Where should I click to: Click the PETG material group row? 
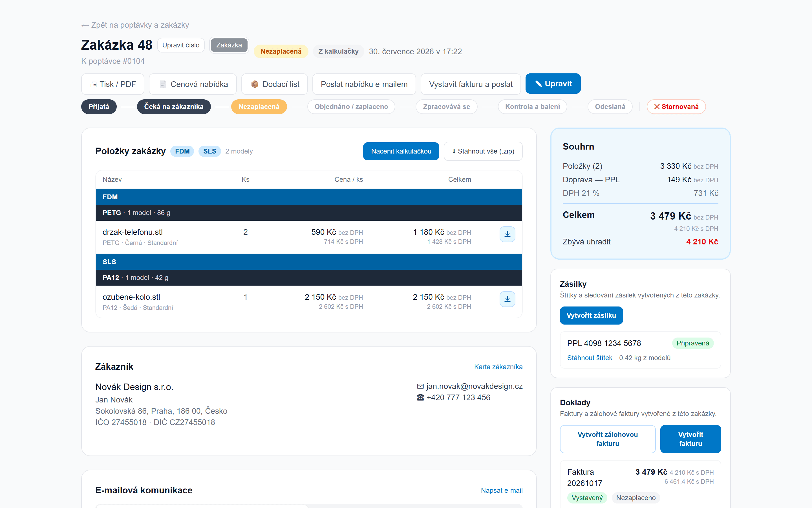tap(309, 213)
